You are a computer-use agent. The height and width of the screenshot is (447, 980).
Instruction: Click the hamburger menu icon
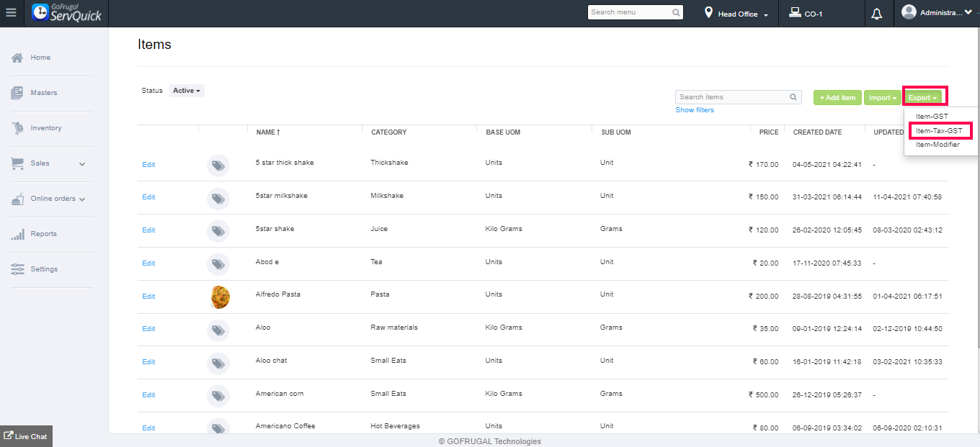coord(11,13)
